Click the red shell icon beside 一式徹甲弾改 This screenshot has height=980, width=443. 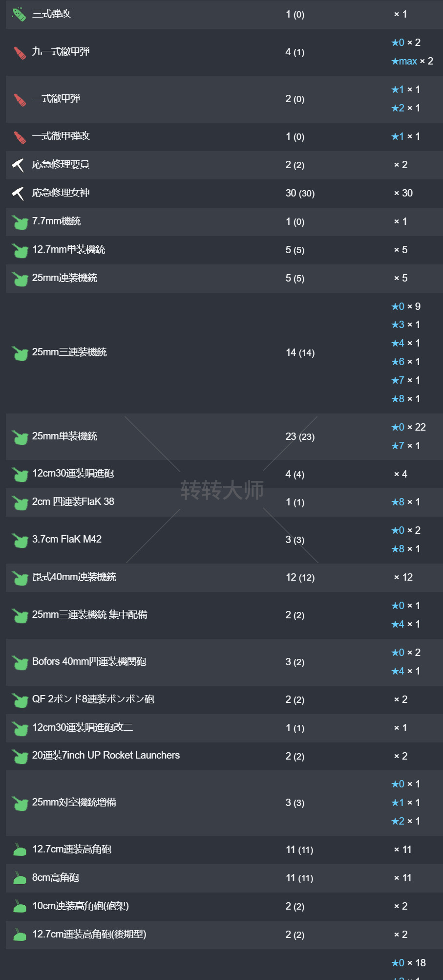[20, 137]
